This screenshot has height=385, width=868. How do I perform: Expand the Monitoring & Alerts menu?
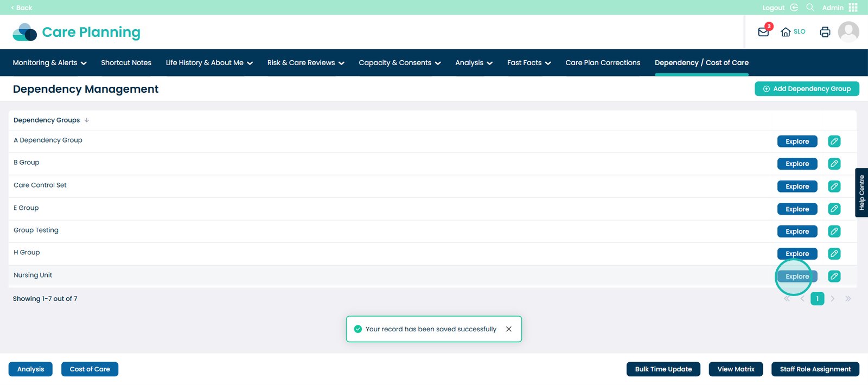49,63
